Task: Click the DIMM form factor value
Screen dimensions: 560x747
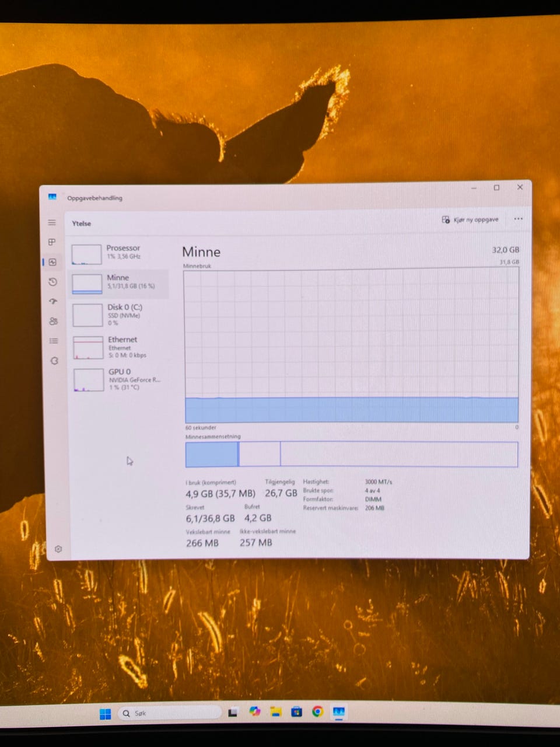Action: [x=373, y=500]
